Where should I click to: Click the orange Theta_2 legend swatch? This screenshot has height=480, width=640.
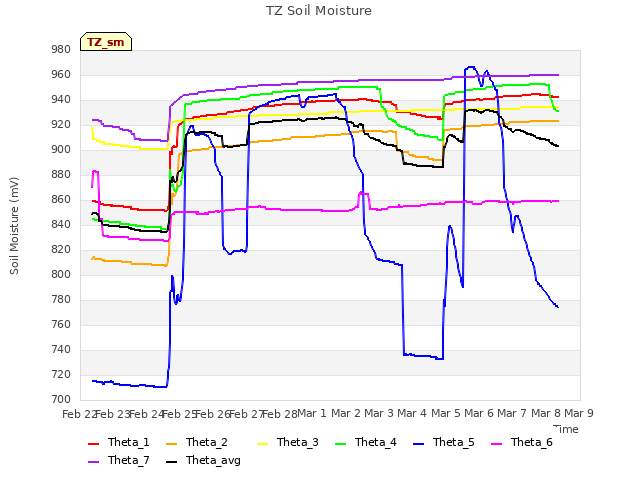pyautogui.click(x=172, y=444)
